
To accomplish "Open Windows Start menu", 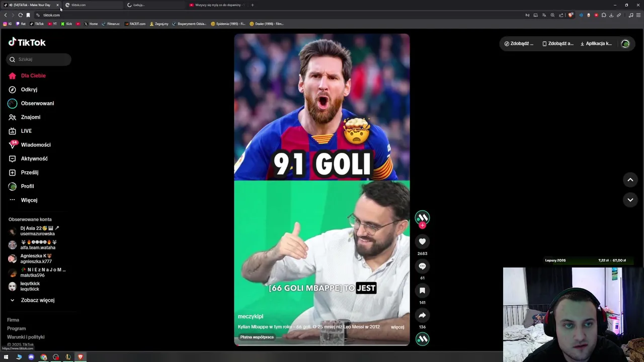I will 6,357.
